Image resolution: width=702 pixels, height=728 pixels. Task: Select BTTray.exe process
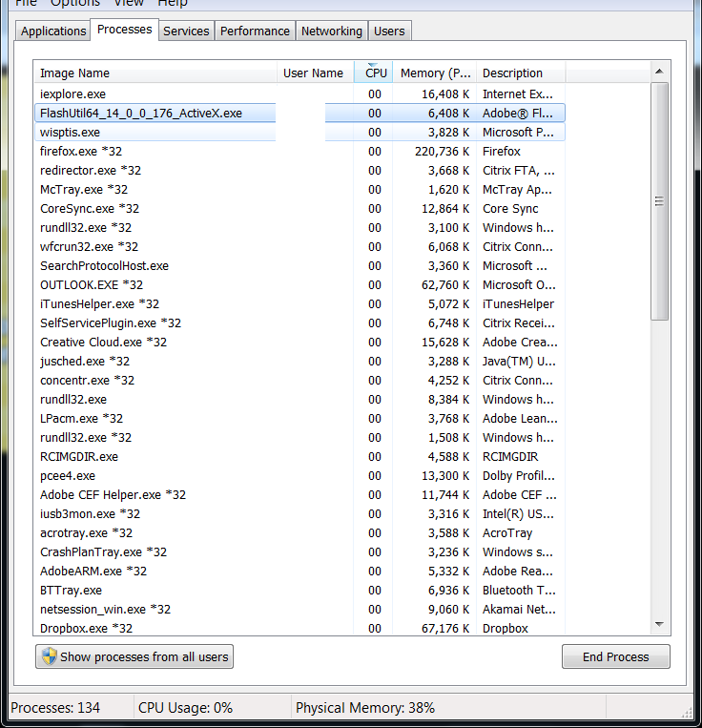(x=299, y=590)
